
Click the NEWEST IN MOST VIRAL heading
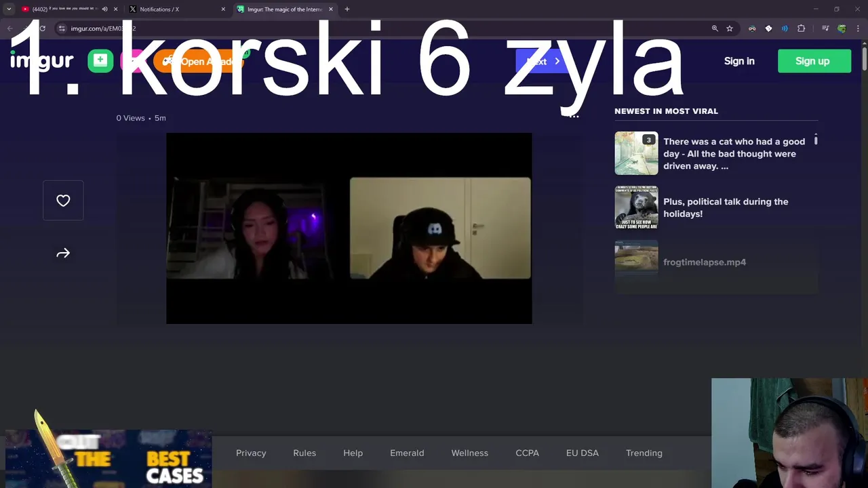[x=666, y=111]
